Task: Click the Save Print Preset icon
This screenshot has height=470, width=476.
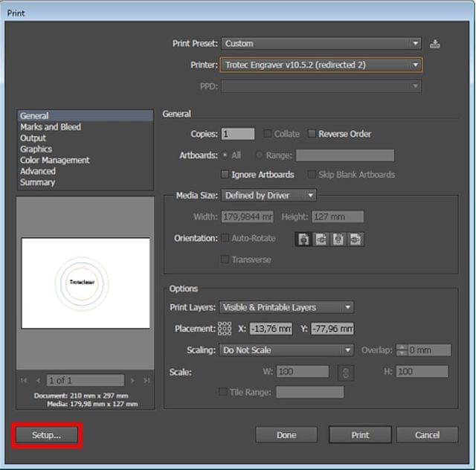Action: click(435, 44)
